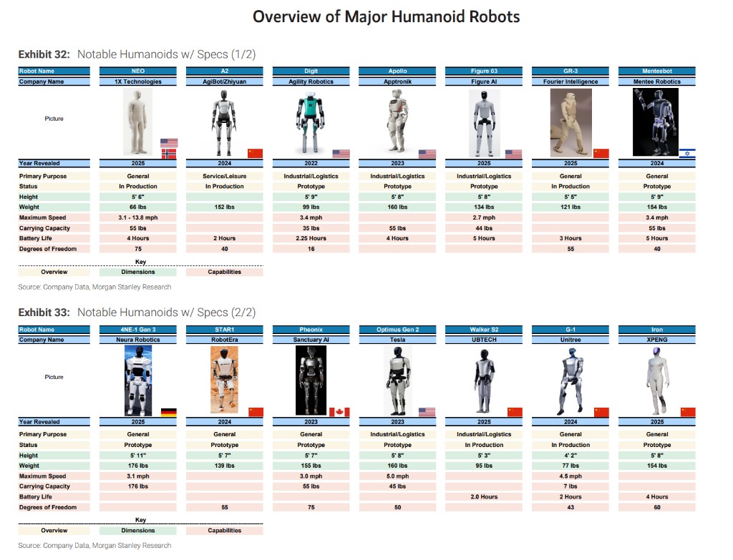The width and height of the screenshot is (733, 560).
Task: Click the Norwegian flag beside the NEO robot
Action: 169,153
